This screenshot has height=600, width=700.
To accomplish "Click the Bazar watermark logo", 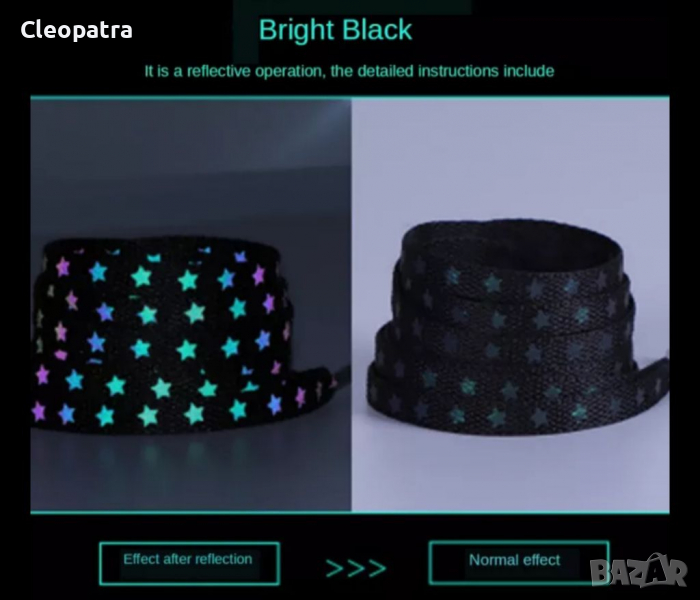I will [638, 571].
